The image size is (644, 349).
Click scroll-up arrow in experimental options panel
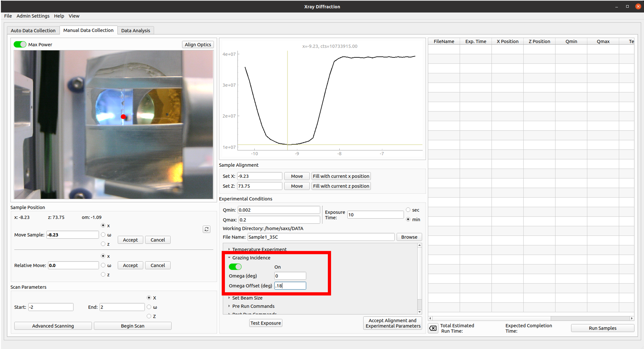coord(420,246)
